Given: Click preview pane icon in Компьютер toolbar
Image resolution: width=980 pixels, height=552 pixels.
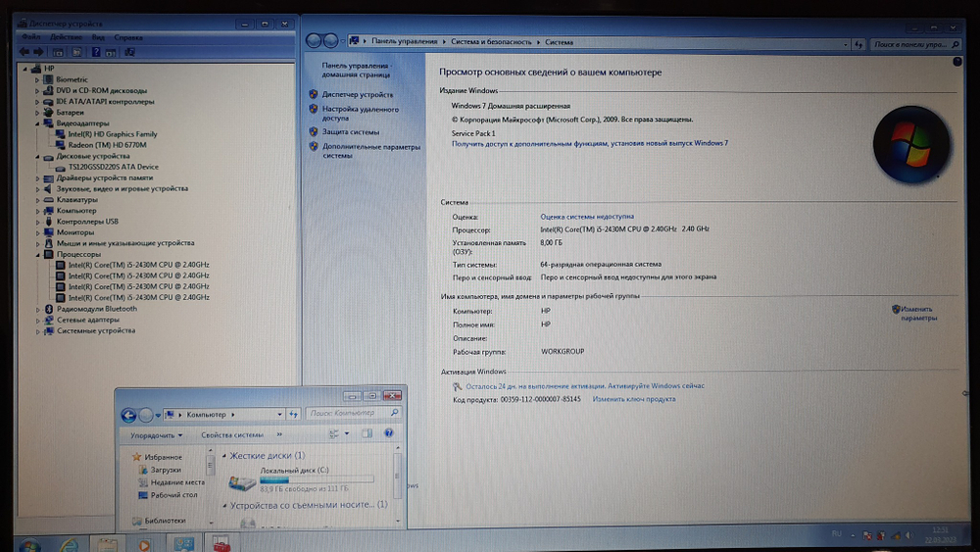Looking at the screenshot, I should point(367,433).
